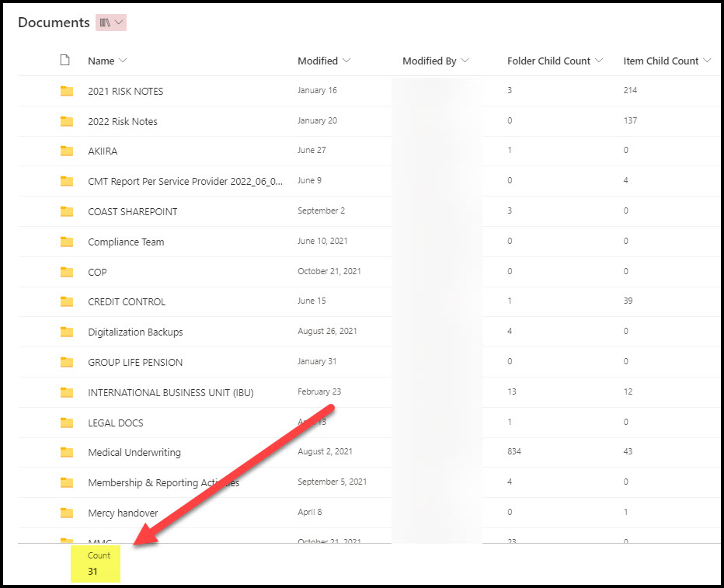
Task: Click the Mercy handover folder icon
Action: pyautogui.click(x=67, y=513)
